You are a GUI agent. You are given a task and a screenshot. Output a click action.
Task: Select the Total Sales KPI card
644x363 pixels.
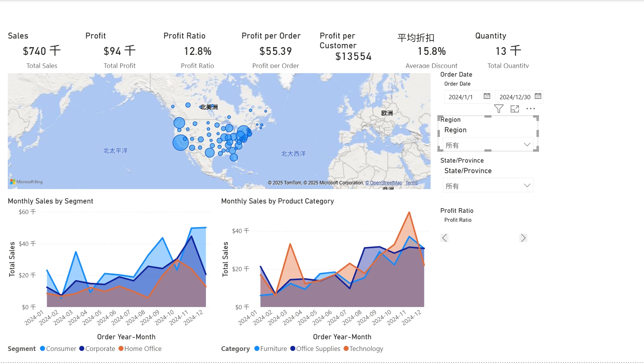(42, 51)
